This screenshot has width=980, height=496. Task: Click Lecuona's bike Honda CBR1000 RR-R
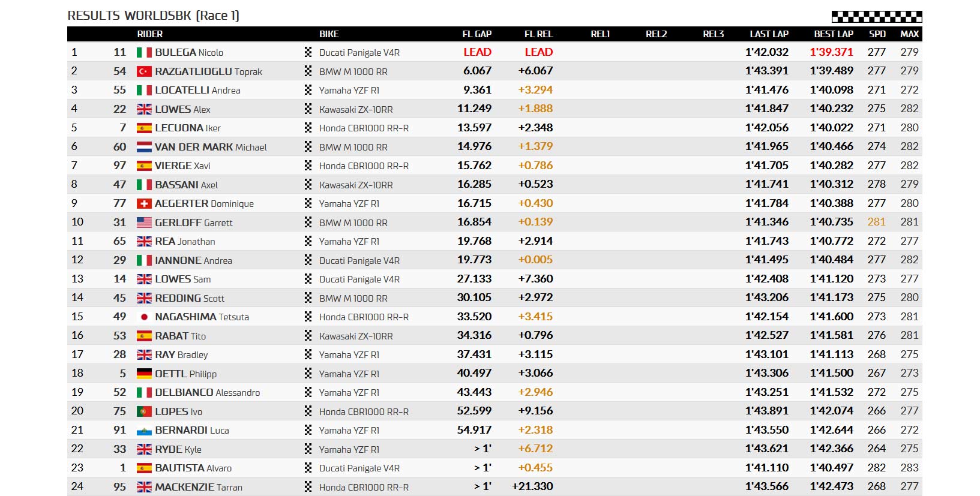click(x=364, y=128)
